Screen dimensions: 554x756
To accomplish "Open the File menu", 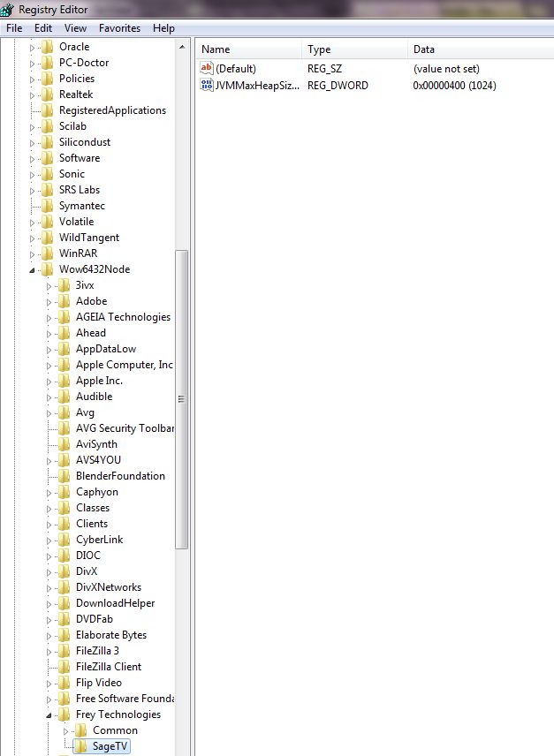I will tap(14, 28).
